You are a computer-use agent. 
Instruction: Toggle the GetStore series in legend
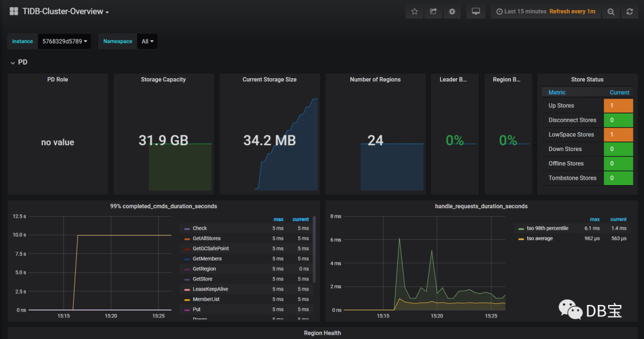203,279
